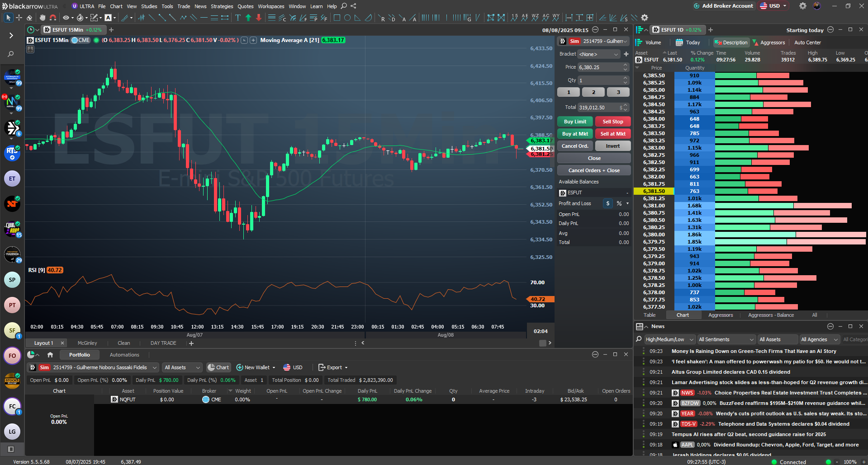
Task: Select the polyline zigzag drawing tool
Action: (183, 18)
